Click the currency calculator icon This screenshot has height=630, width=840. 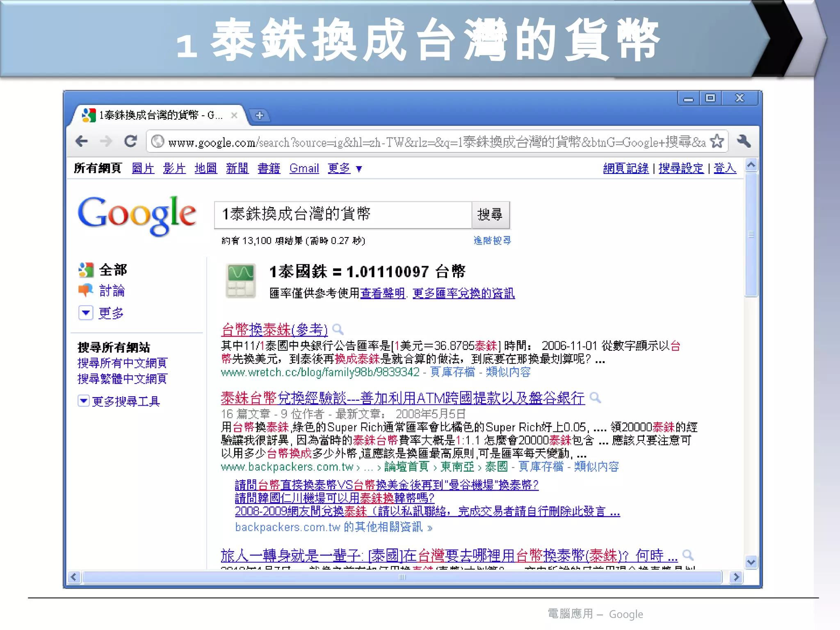click(241, 281)
